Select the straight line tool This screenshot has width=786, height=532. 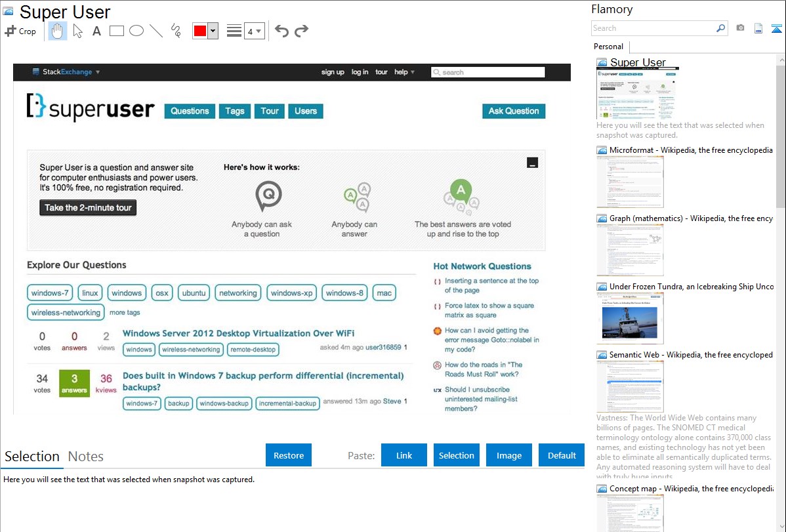tap(156, 31)
